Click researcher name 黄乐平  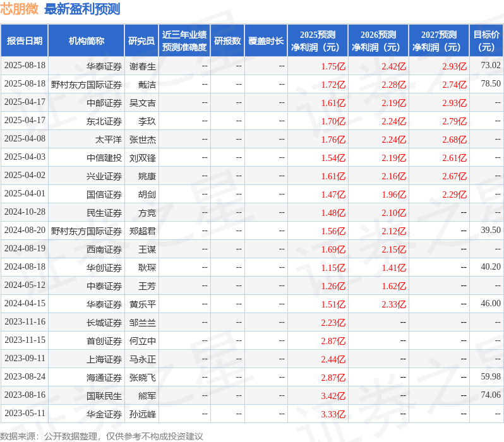(x=142, y=304)
